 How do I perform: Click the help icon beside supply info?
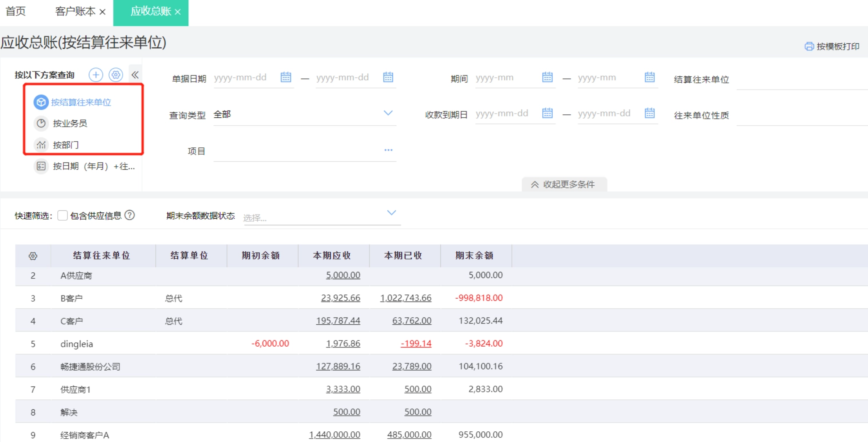click(x=130, y=215)
